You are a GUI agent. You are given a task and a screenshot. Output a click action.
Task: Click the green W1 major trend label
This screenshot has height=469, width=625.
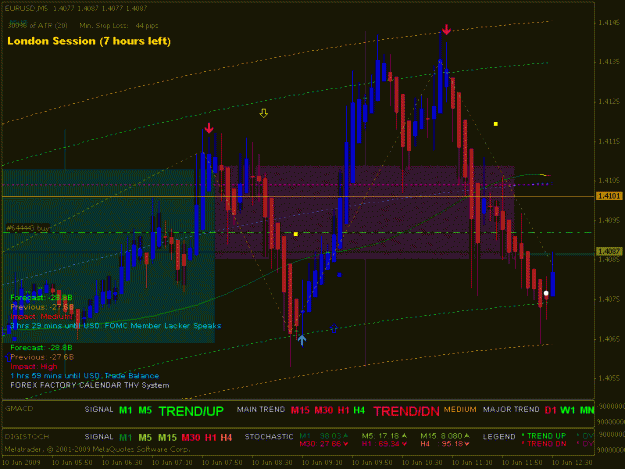click(x=568, y=410)
